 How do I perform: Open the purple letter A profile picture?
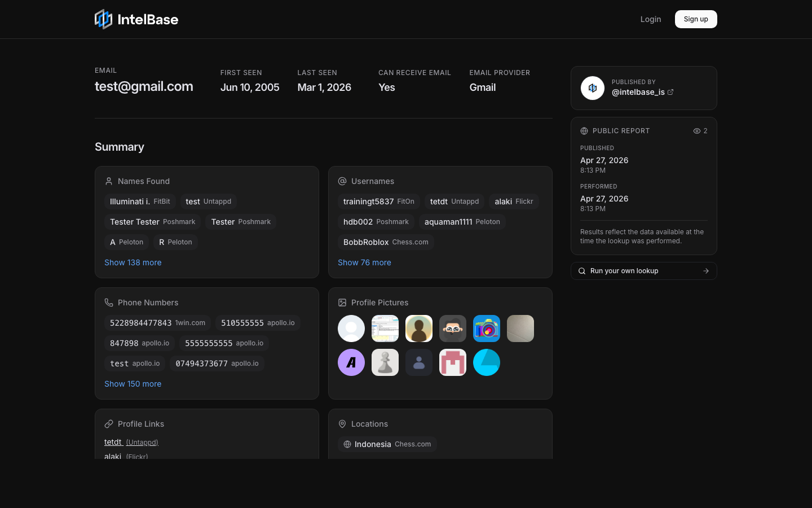(x=351, y=362)
